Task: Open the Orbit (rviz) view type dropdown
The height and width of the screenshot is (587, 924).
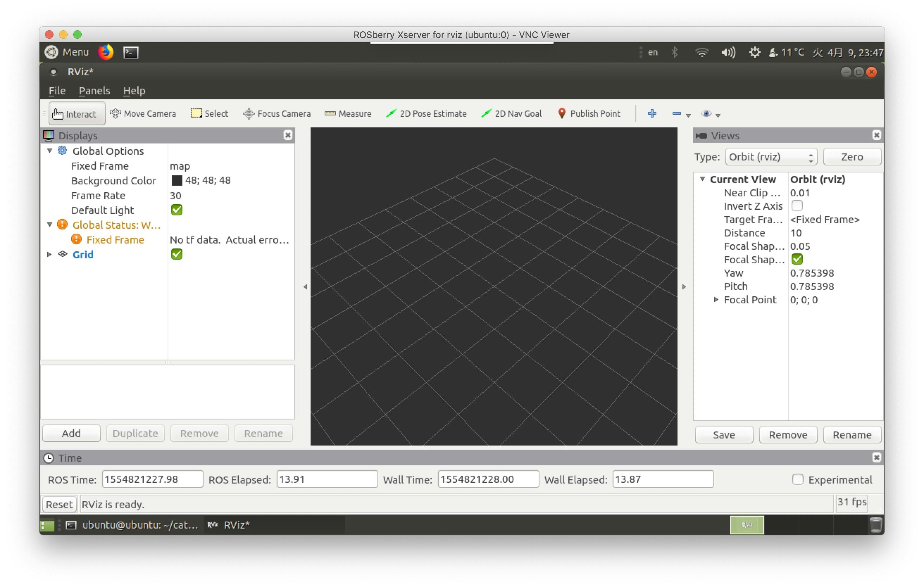Action: pyautogui.click(x=771, y=157)
